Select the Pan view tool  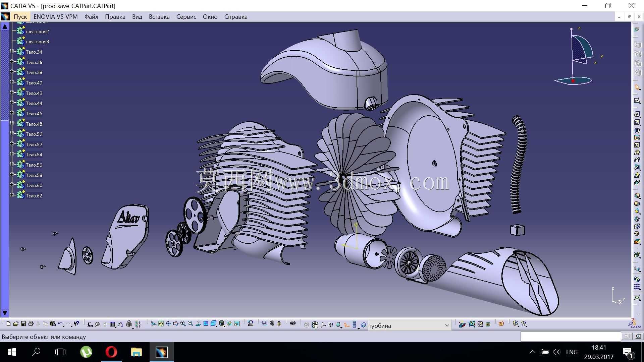[x=168, y=324]
